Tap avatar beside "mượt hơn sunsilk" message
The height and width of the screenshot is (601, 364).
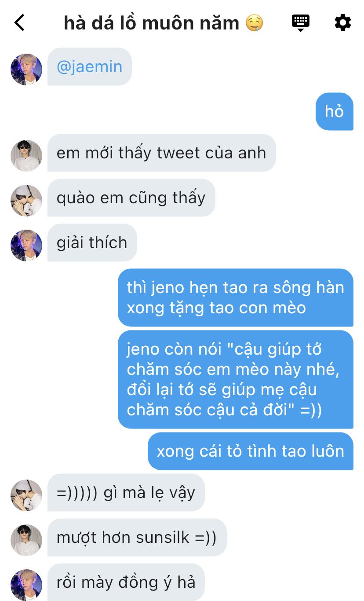(26, 540)
